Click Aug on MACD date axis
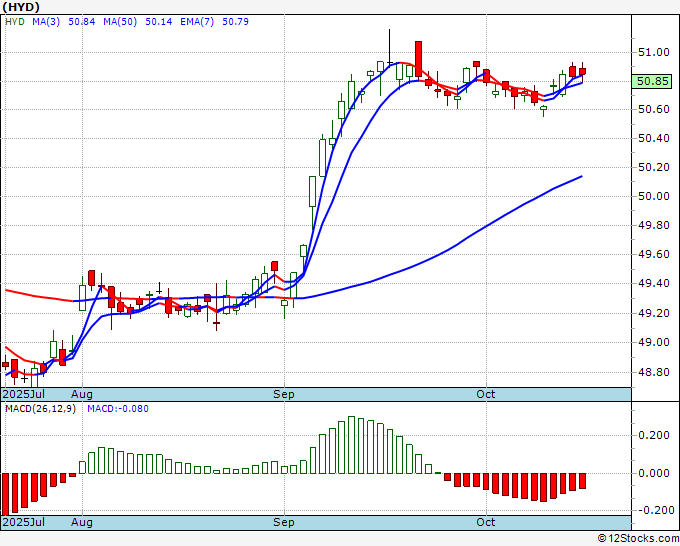This screenshot has height=546, width=680. coord(82,522)
